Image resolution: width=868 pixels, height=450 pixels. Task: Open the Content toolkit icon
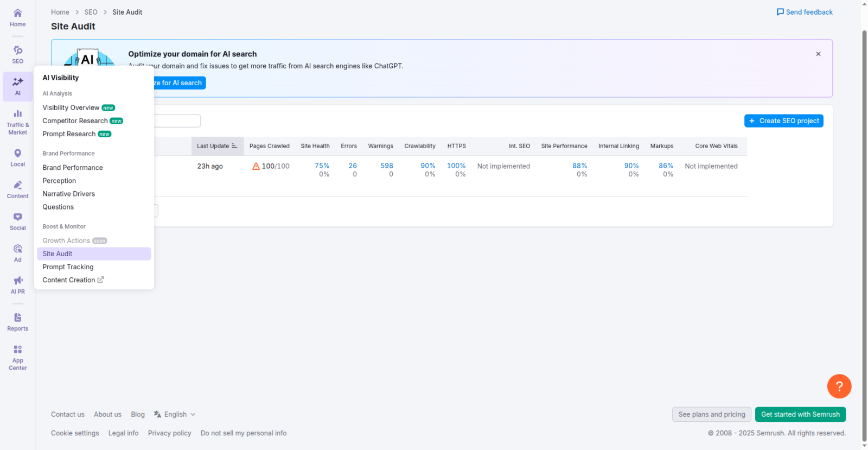(x=17, y=189)
